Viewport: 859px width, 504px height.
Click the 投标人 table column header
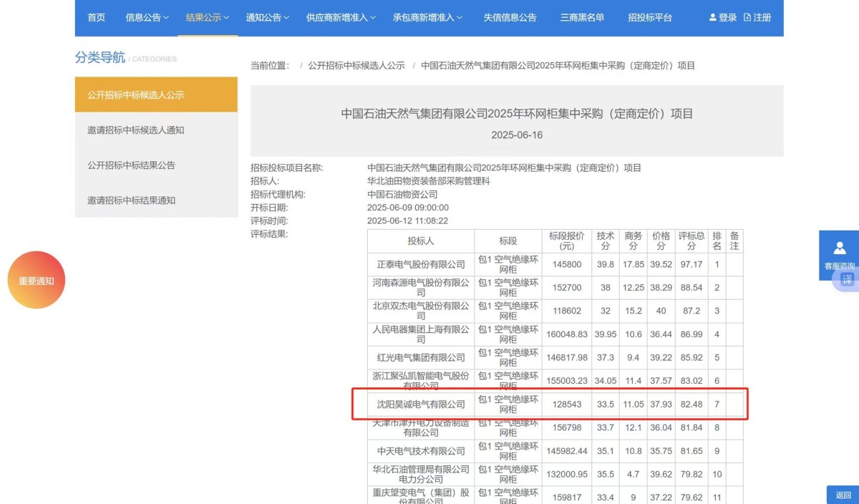[421, 241]
